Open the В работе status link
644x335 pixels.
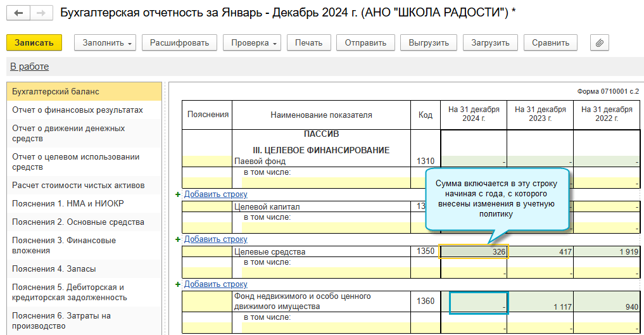tap(30, 66)
